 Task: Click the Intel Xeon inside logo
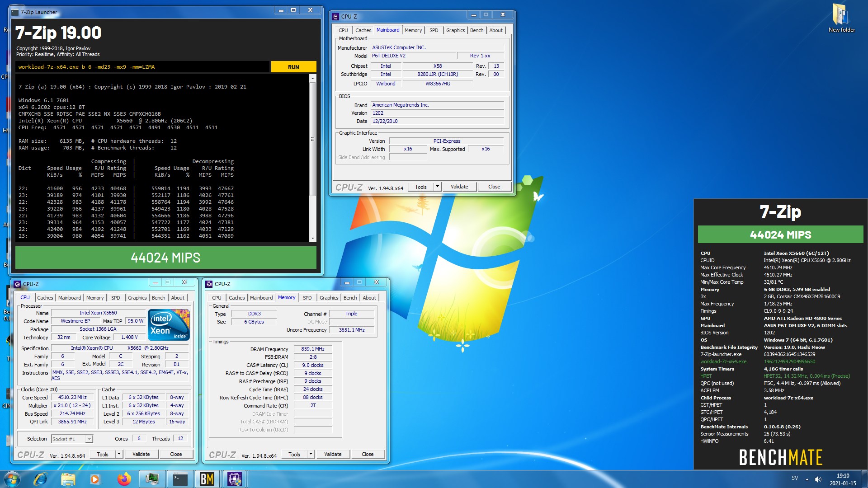coord(169,325)
